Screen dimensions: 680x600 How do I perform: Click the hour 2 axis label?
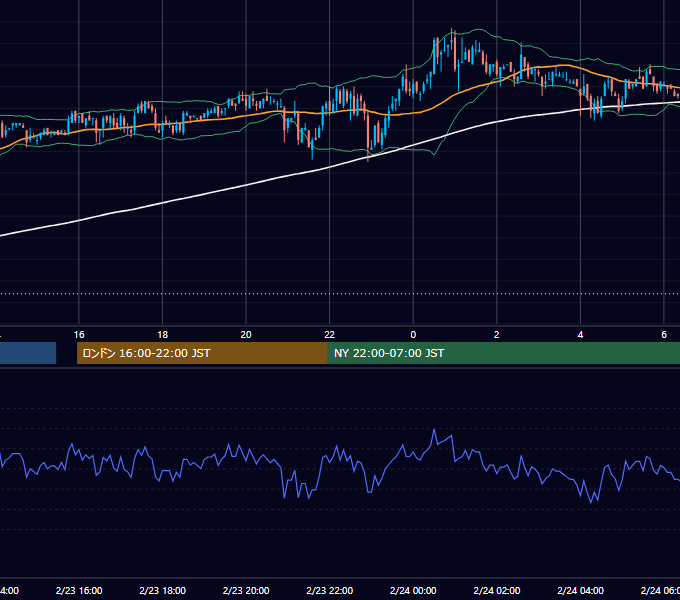coord(497,335)
